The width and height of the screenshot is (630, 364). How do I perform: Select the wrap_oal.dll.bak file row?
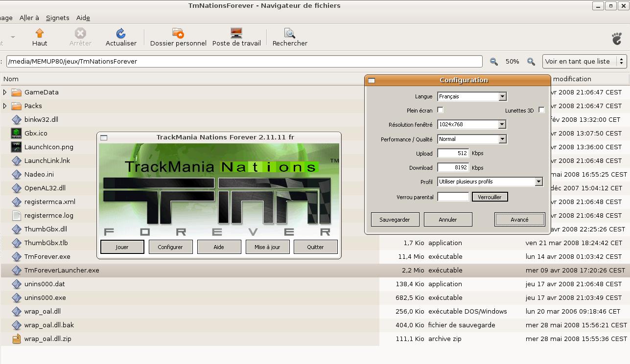pos(315,325)
